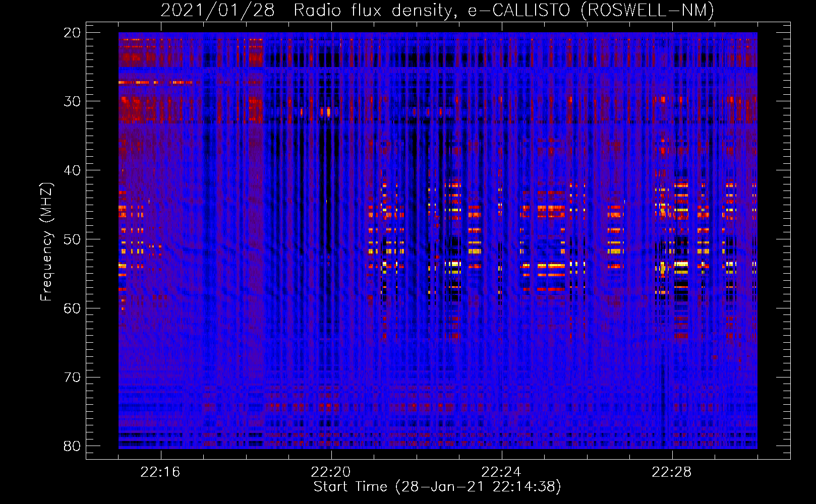Click the 30 frequency tick label
This screenshot has height=504, width=816.
coord(73,101)
